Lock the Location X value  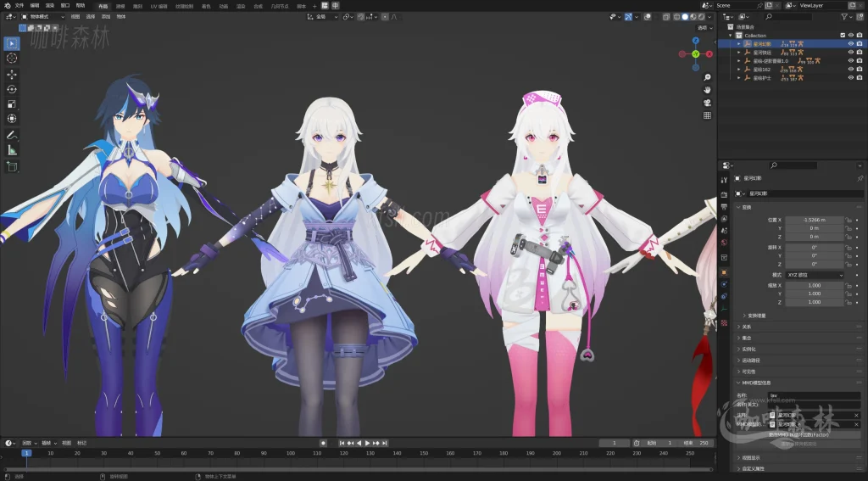[x=849, y=220]
